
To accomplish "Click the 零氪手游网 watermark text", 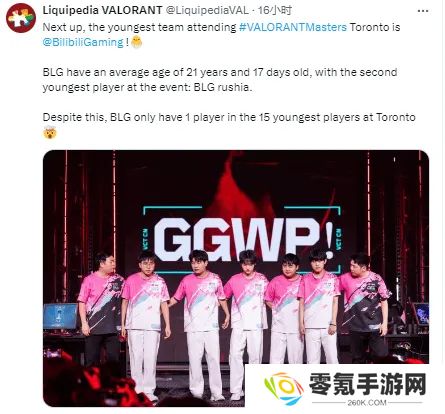I will pyautogui.click(x=367, y=384).
